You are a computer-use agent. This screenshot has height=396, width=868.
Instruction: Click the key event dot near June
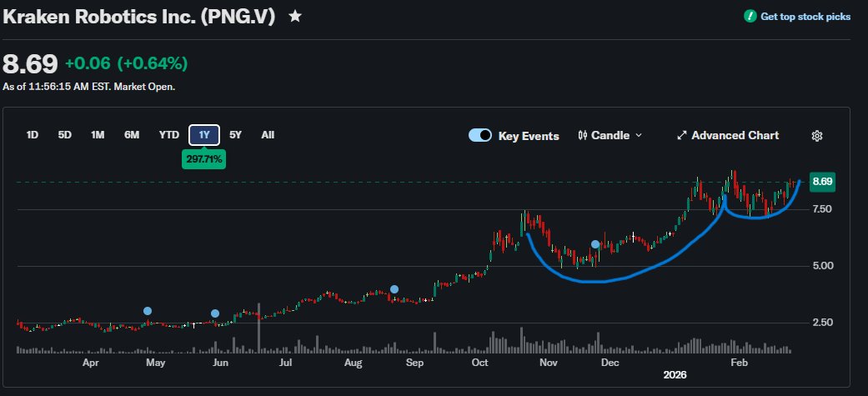pyautogui.click(x=215, y=313)
